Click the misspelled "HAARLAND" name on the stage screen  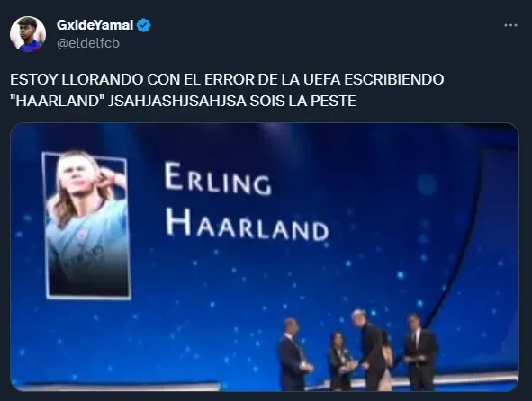(x=247, y=224)
